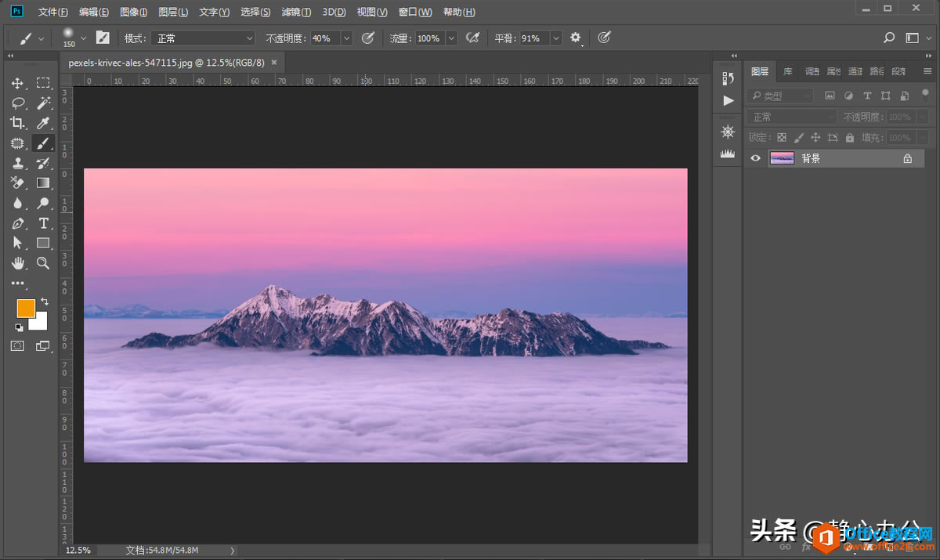Open the layer filter 类型 dropdown

(x=780, y=96)
